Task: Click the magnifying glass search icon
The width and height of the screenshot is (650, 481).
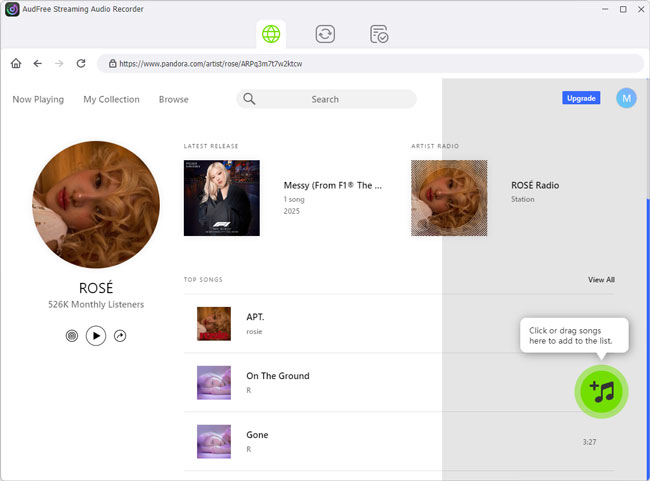Action: [249, 99]
